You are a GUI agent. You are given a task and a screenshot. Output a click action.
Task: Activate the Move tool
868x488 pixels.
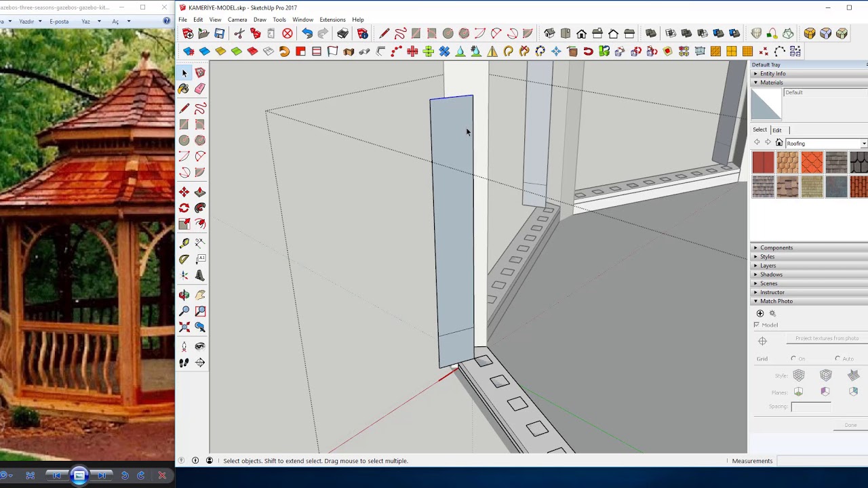pyautogui.click(x=184, y=192)
